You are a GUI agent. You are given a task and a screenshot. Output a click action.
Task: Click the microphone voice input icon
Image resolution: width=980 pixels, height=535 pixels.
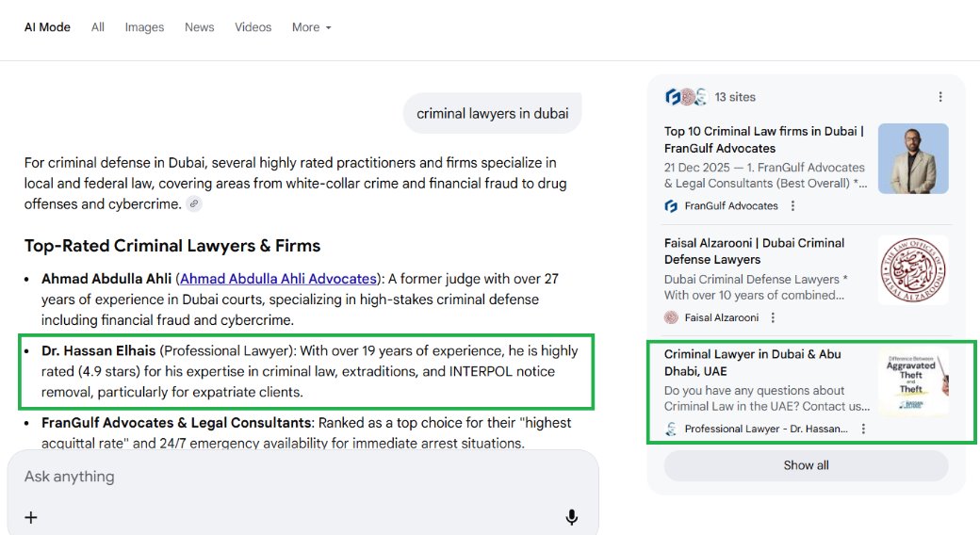coord(571,517)
